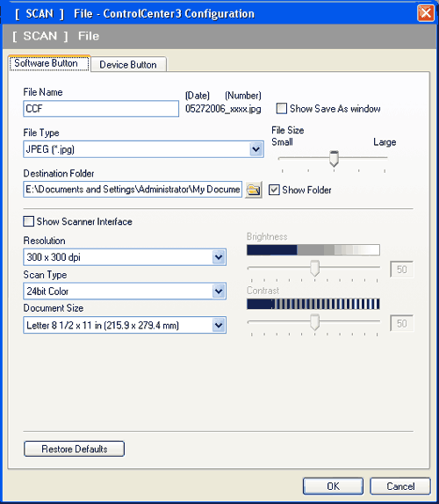Click the Brightness slider handle
Screen dimensions: 439x504
click(314, 268)
